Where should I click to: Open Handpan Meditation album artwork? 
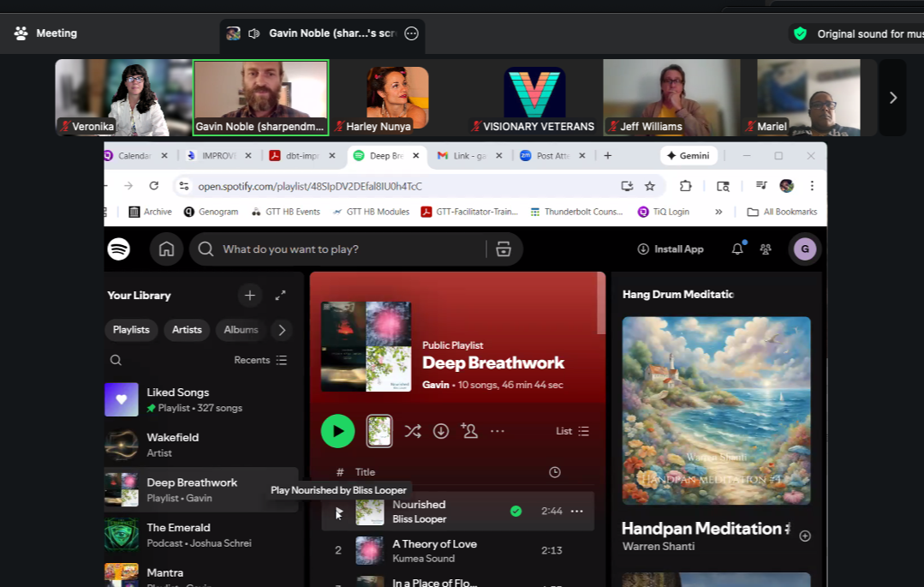click(x=716, y=410)
